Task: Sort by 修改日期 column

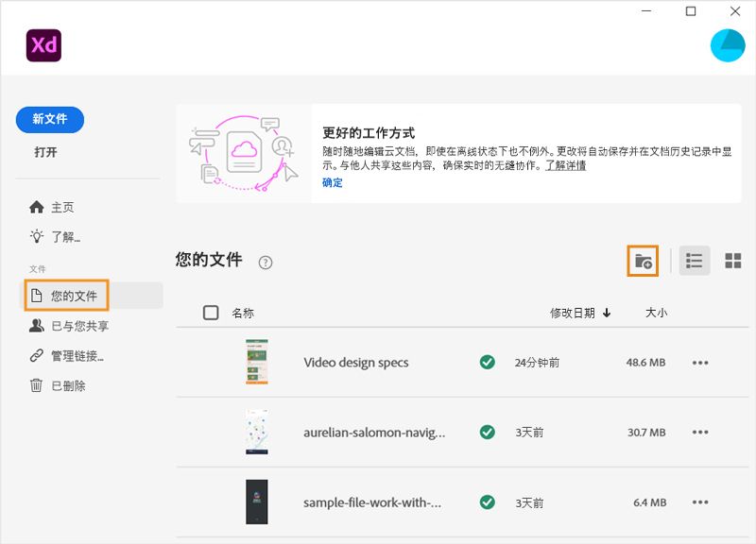Action: (x=580, y=314)
